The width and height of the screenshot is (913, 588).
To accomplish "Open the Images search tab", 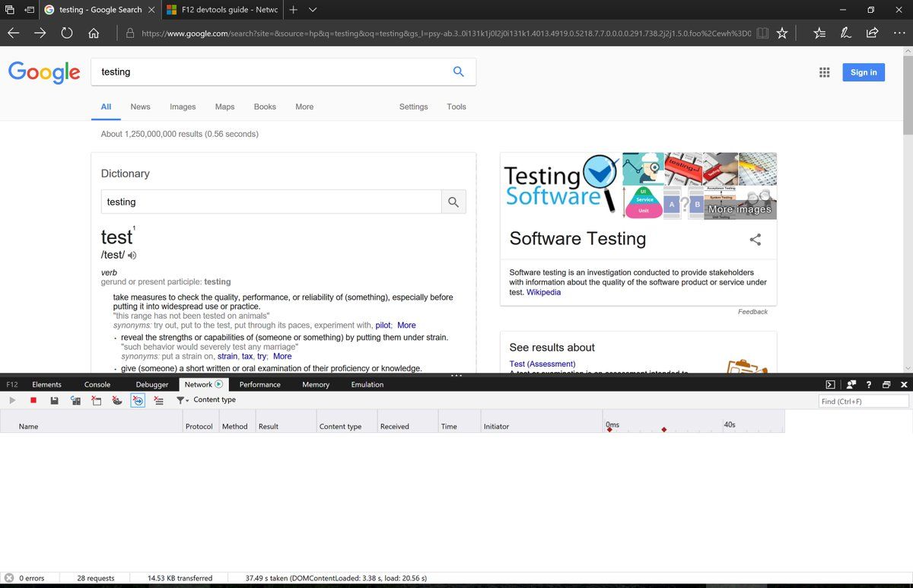I will [183, 107].
